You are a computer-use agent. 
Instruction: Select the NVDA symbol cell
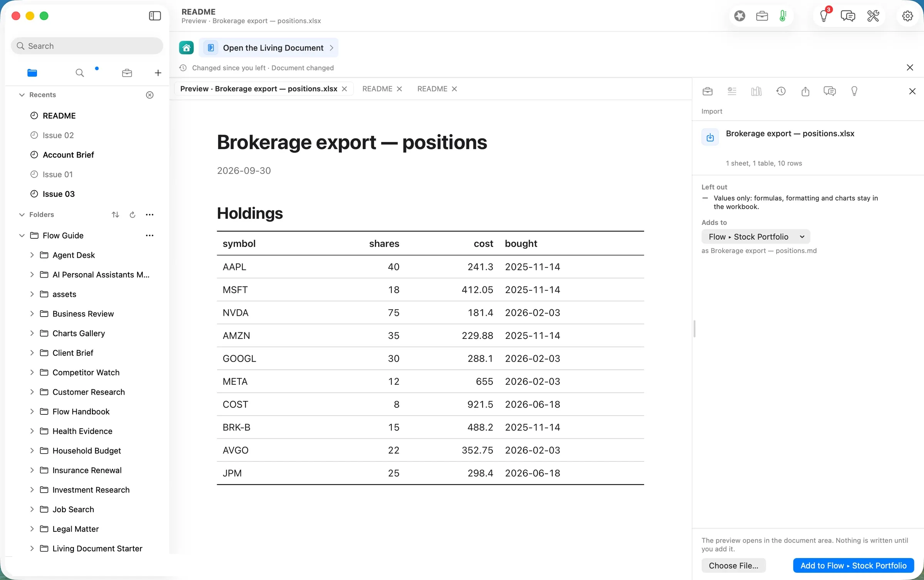point(235,313)
